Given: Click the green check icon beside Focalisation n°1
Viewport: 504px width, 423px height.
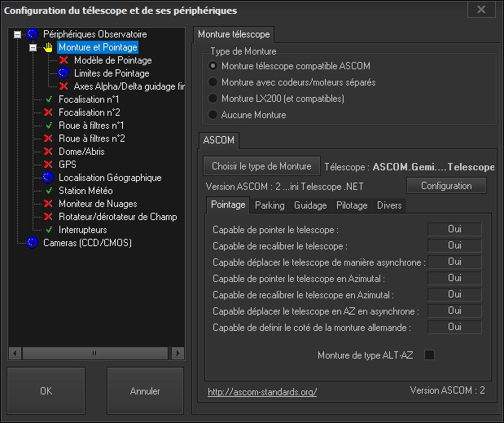Looking at the screenshot, I should click(x=48, y=99).
